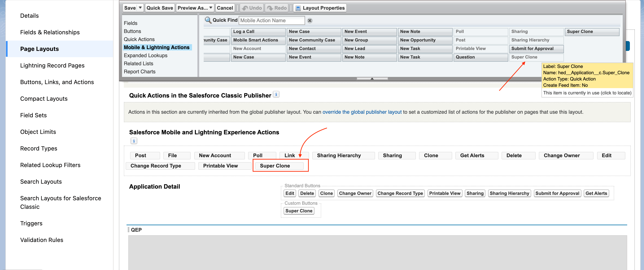Expand the Preview As dropdown
The width and height of the screenshot is (644, 270).
211,8
